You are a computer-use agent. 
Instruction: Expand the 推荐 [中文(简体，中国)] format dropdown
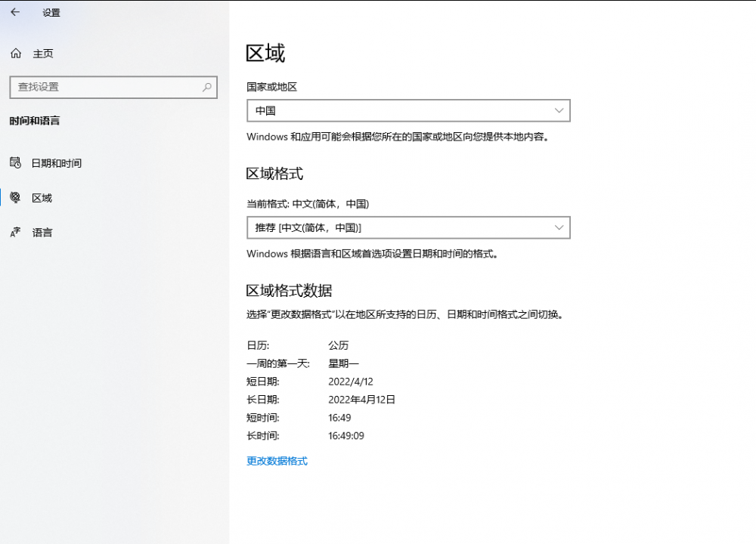[408, 227]
